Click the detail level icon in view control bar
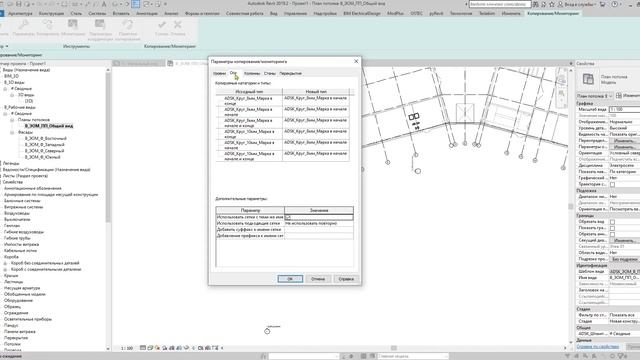 (x=142, y=348)
